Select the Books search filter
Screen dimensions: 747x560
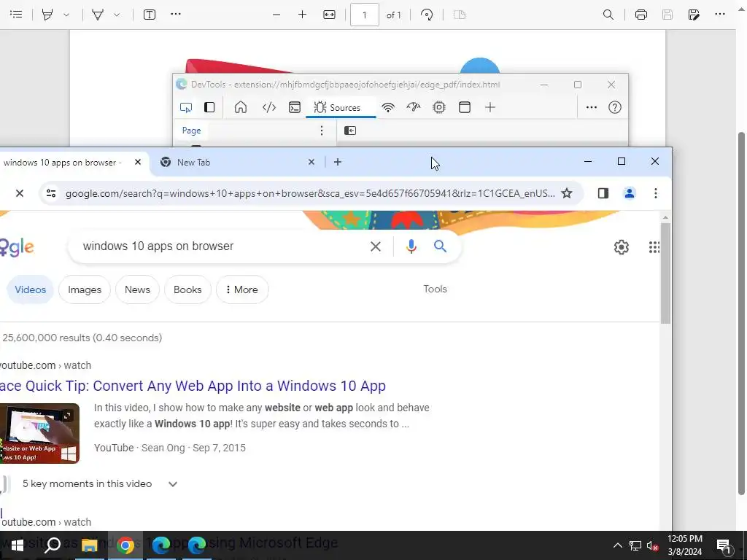pos(187,289)
